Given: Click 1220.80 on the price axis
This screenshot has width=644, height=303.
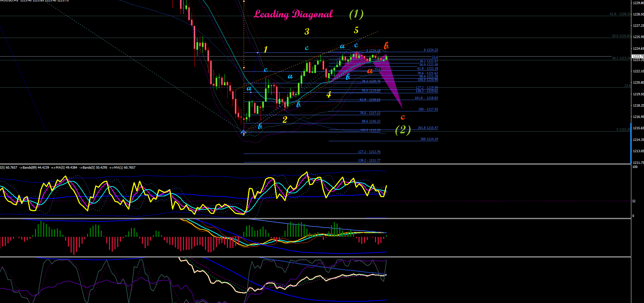Looking at the screenshot, I should click(x=638, y=83).
